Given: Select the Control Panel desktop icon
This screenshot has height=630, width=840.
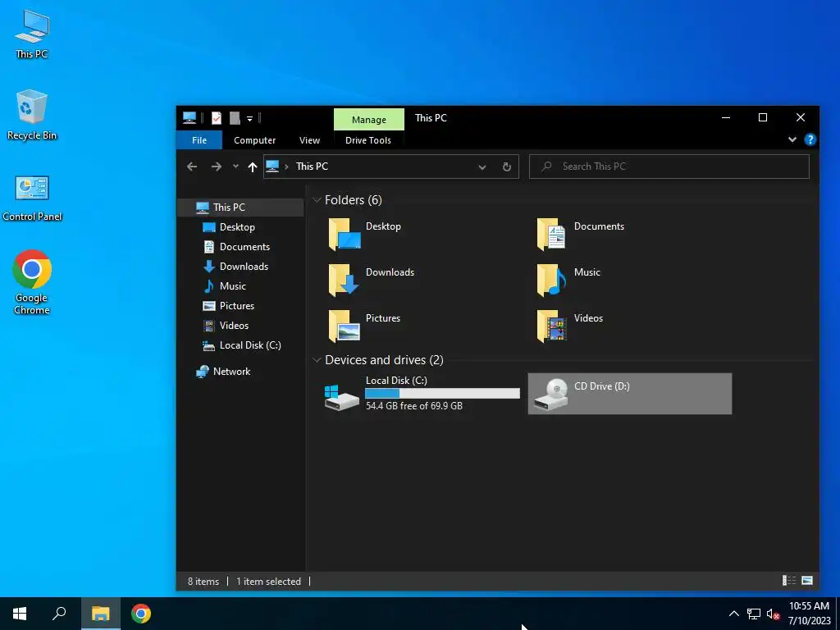Looking at the screenshot, I should [x=32, y=199].
